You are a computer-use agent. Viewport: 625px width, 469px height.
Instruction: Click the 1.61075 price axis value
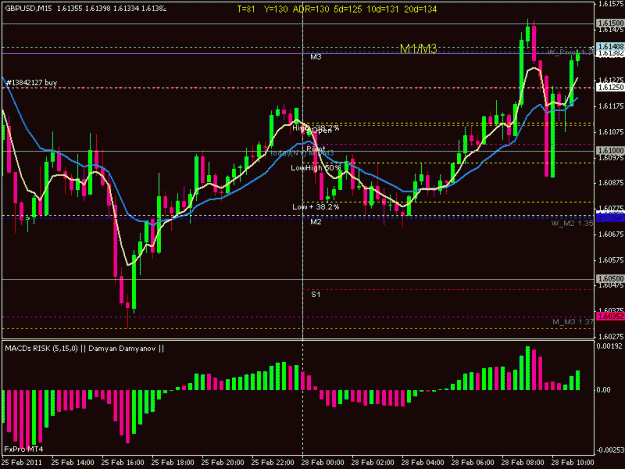611,131
